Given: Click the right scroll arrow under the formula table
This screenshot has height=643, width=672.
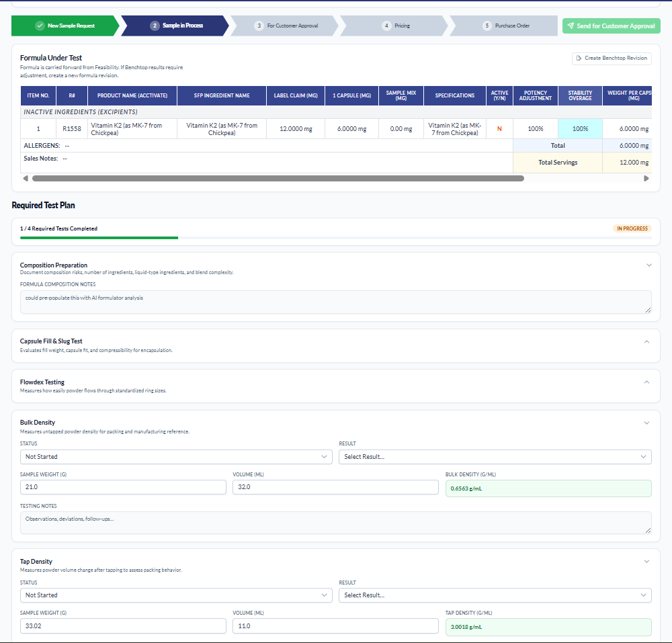Looking at the screenshot, I should coord(646,178).
